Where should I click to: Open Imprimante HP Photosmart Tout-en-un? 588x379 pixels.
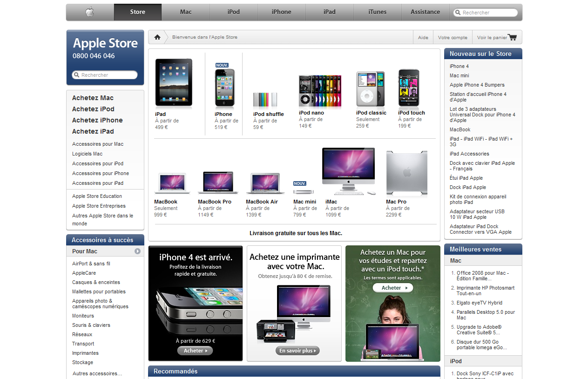(x=486, y=291)
